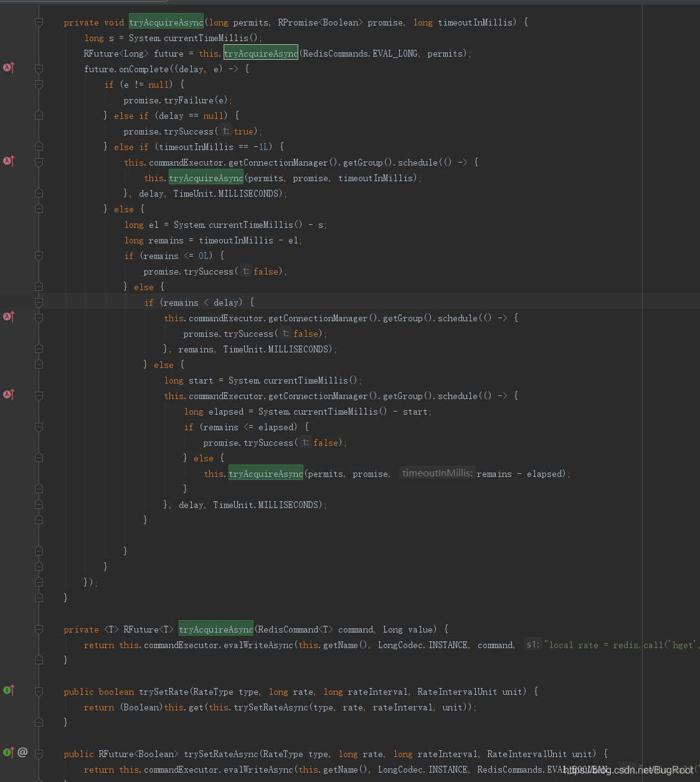Image resolution: width=700 pixels, height=782 pixels.
Task: Click lambda gutter icon on the getGroup().schedule line following 'long start'
Action: (x=9, y=395)
